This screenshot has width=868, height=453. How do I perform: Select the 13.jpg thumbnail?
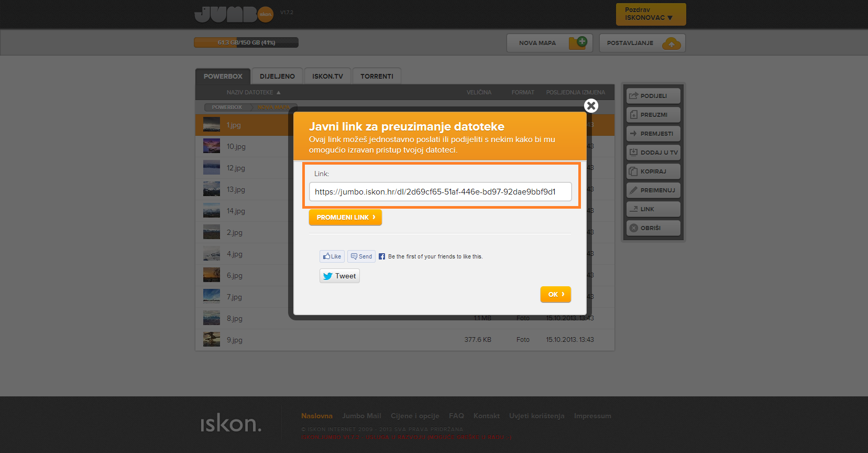[x=212, y=189]
